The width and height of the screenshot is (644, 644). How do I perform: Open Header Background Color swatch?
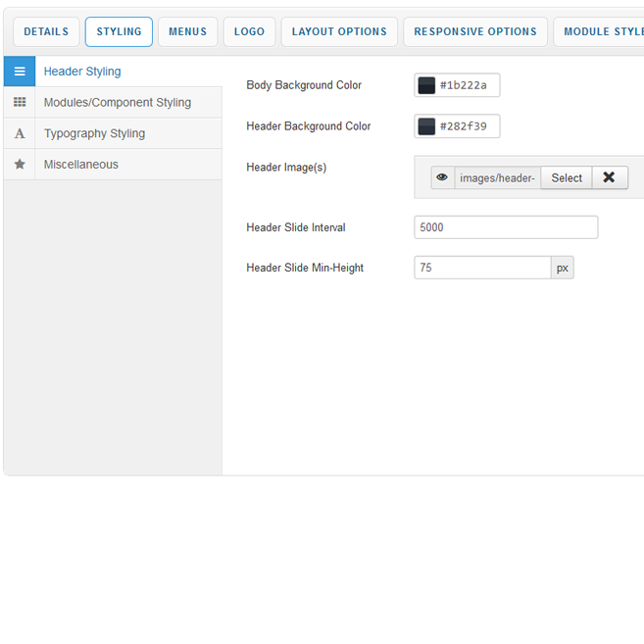click(x=426, y=126)
